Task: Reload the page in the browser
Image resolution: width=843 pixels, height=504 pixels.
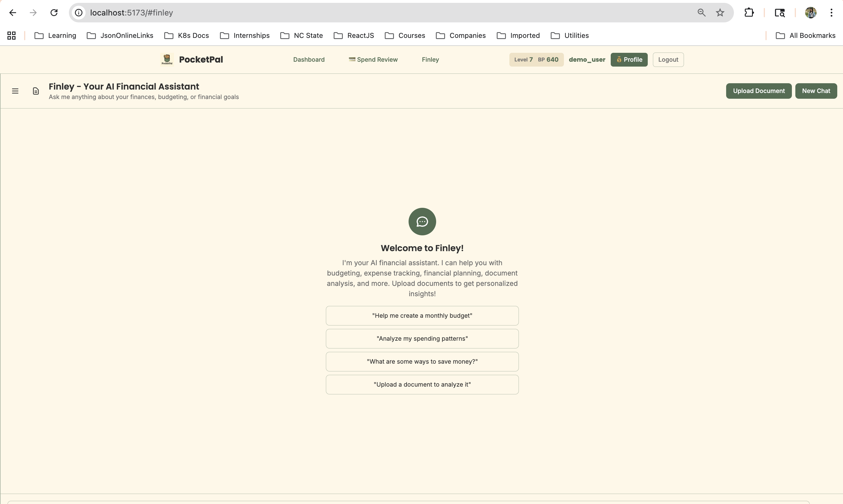Action: 54,13
